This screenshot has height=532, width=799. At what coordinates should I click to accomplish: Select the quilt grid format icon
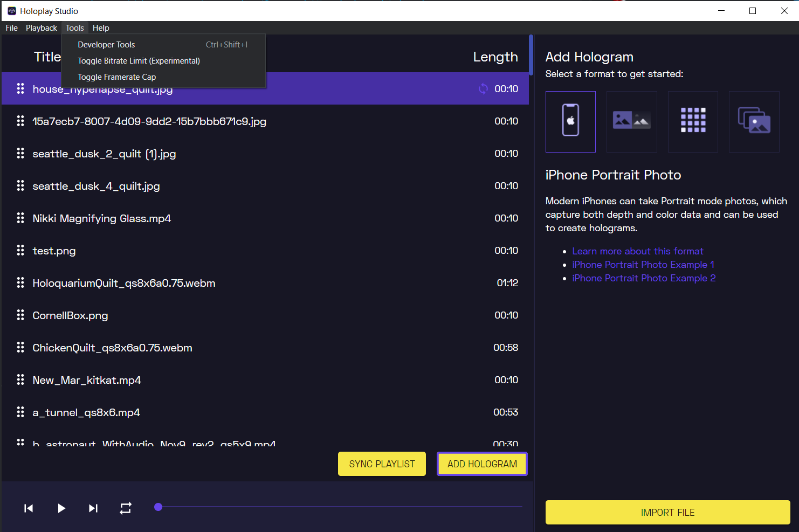pyautogui.click(x=693, y=121)
